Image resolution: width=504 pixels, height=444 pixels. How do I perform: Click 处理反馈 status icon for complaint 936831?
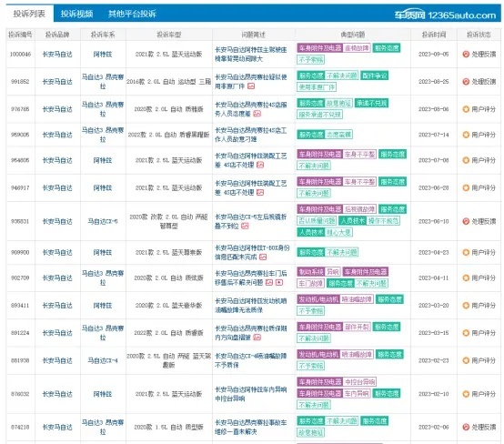tap(466, 221)
